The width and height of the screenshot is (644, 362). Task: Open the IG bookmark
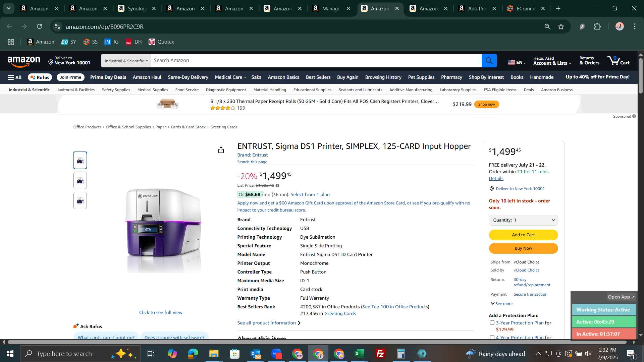(111, 42)
